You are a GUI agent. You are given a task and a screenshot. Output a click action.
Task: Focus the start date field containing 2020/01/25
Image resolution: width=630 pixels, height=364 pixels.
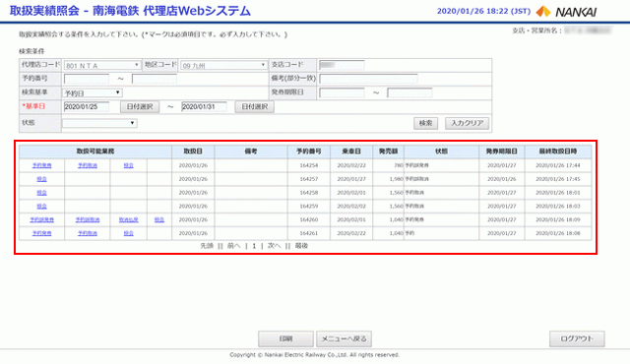(x=86, y=107)
